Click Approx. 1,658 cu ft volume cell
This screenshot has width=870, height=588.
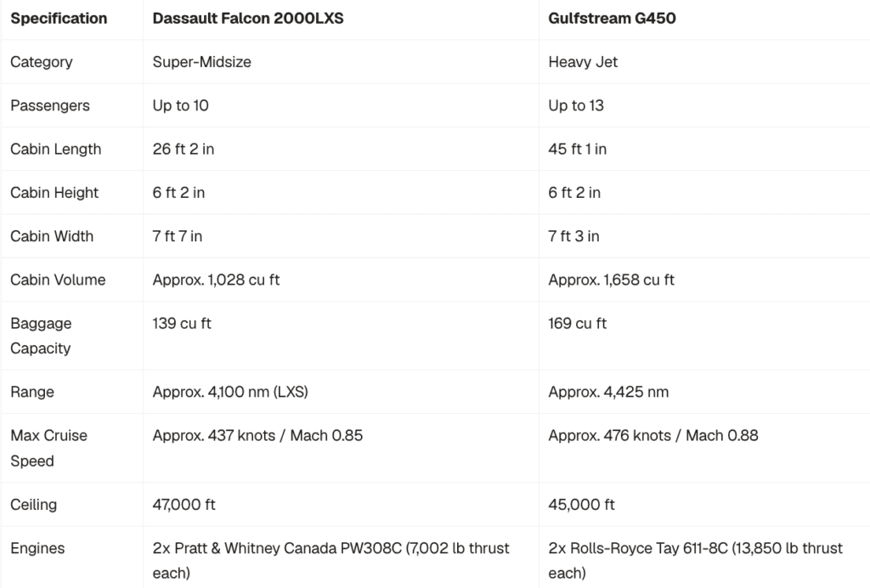[612, 280]
